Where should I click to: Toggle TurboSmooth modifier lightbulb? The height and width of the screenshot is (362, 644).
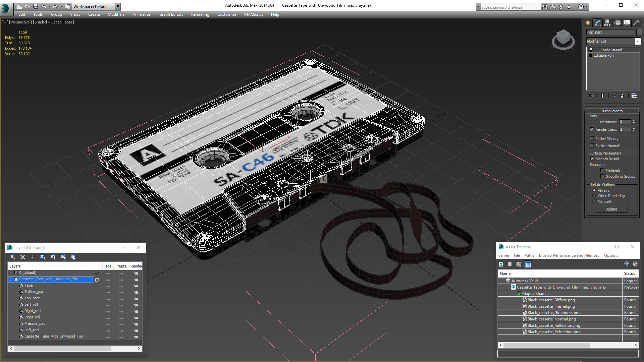pos(591,50)
